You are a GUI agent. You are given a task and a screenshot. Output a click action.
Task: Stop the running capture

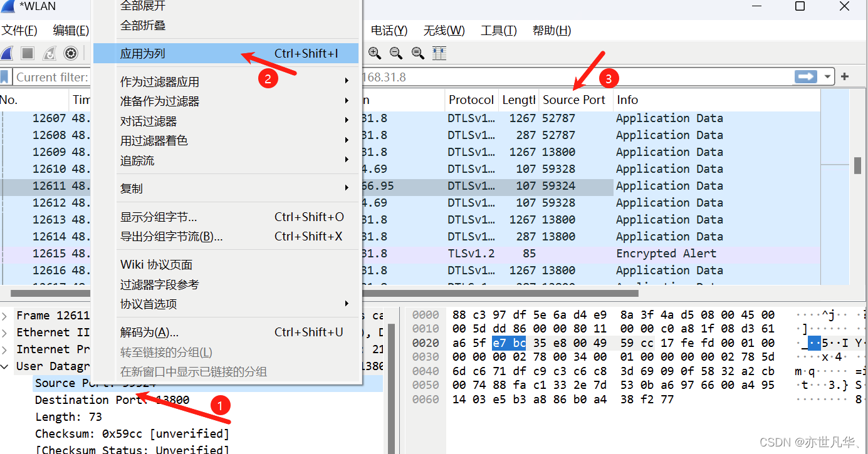(28, 53)
